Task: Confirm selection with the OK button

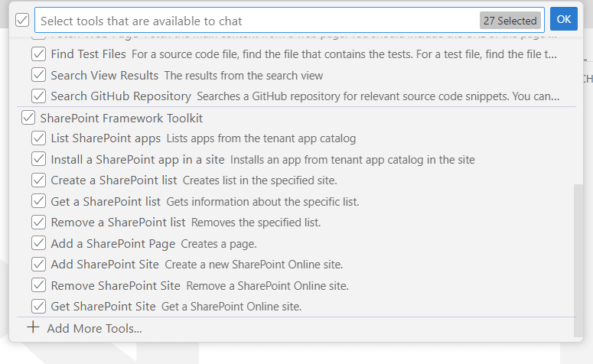Action: [563, 19]
